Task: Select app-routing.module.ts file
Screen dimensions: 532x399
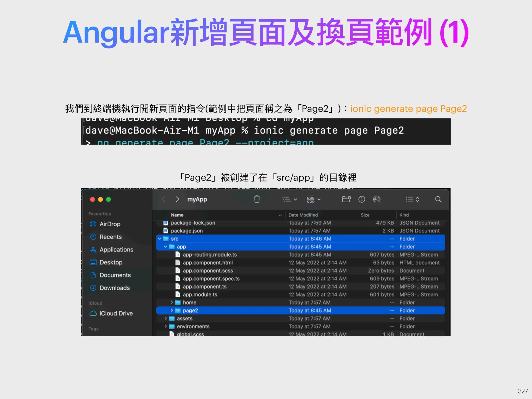Action: (x=301, y=255)
